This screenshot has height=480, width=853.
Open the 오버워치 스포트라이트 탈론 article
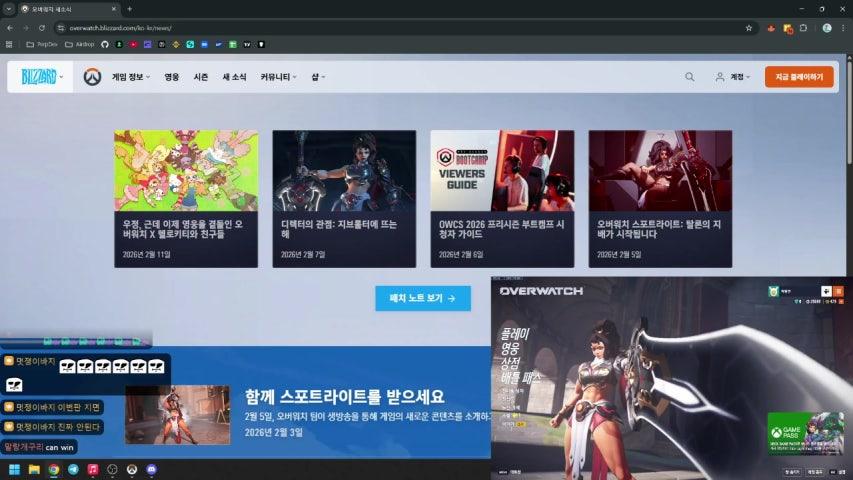click(660, 199)
